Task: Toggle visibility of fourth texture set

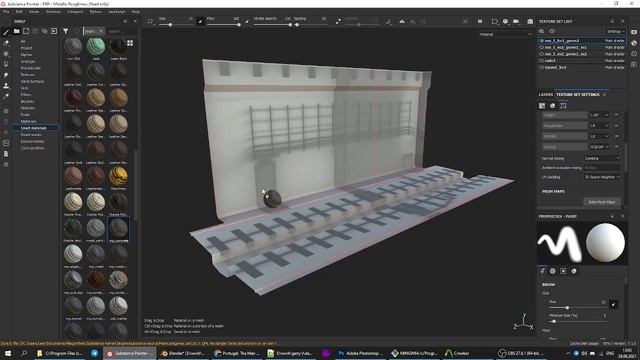Action: point(542,61)
